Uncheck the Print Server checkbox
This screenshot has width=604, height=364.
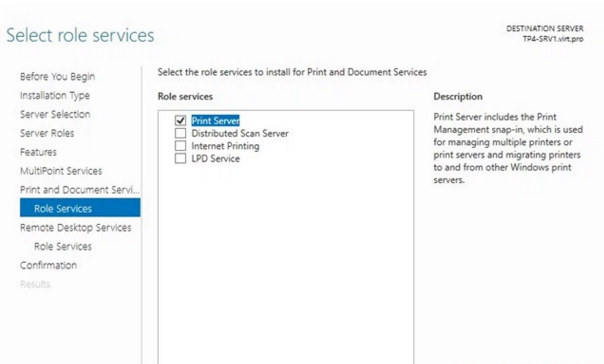180,121
